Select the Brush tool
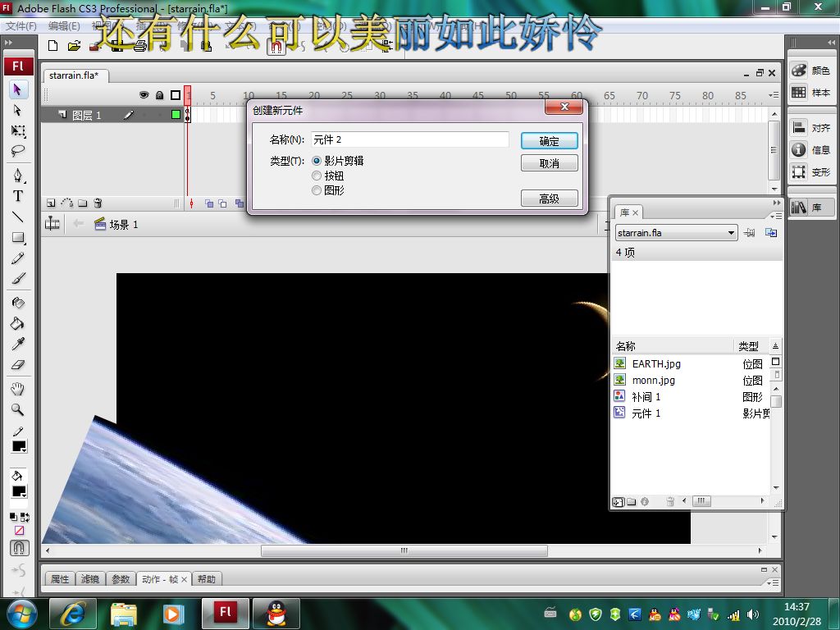The height and width of the screenshot is (630, 840). coord(18,279)
